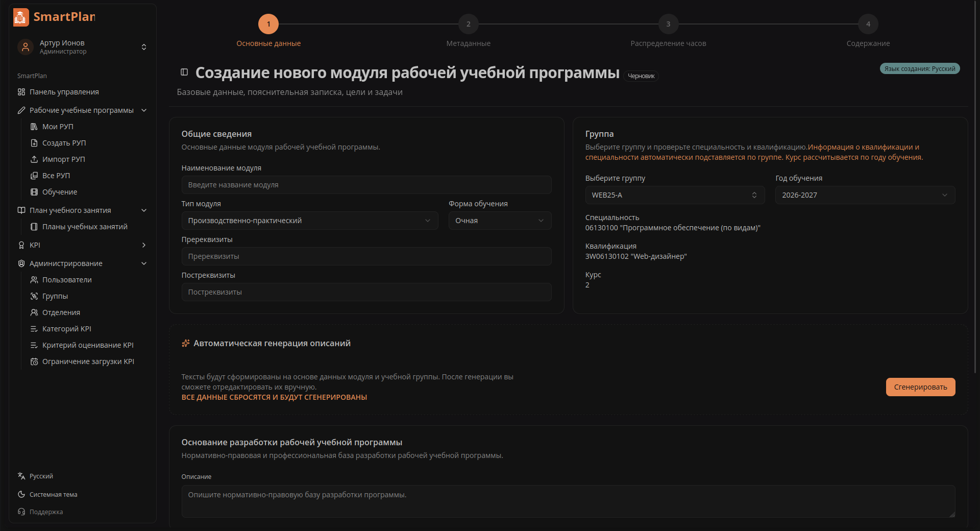Click Язык создания: Русский badge
Image resolution: width=980 pixels, height=531 pixels.
click(x=920, y=68)
